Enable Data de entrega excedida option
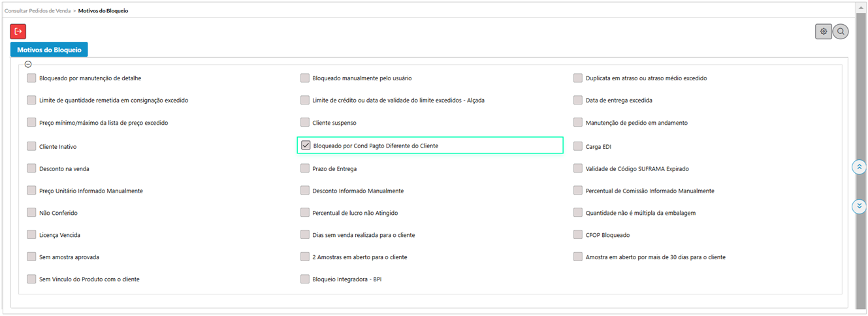868x316 pixels. [x=578, y=101]
